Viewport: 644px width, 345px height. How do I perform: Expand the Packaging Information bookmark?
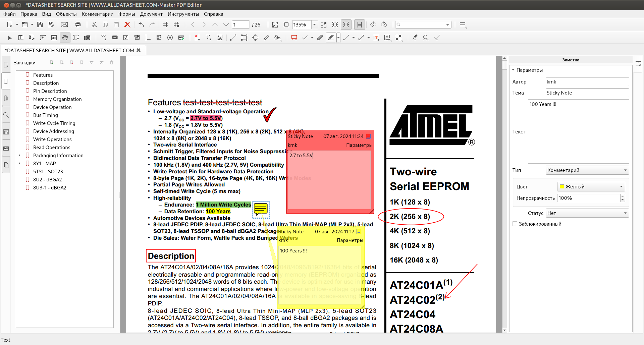point(19,156)
